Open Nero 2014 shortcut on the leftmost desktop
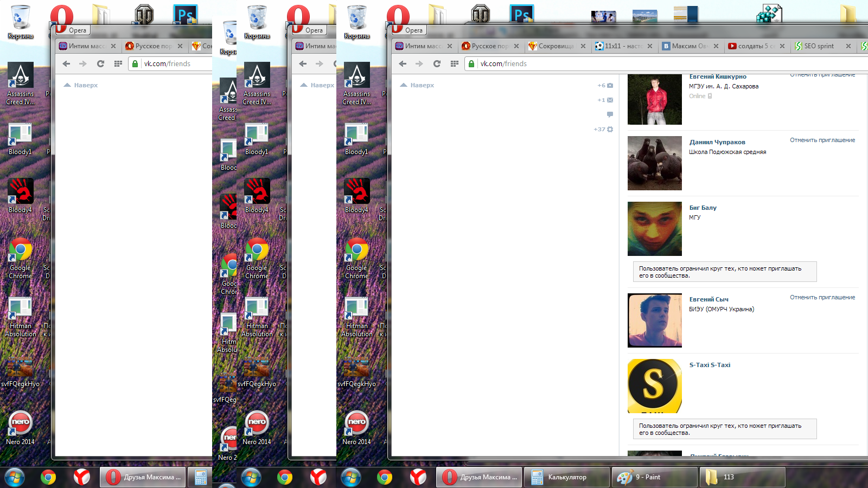 (x=20, y=427)
